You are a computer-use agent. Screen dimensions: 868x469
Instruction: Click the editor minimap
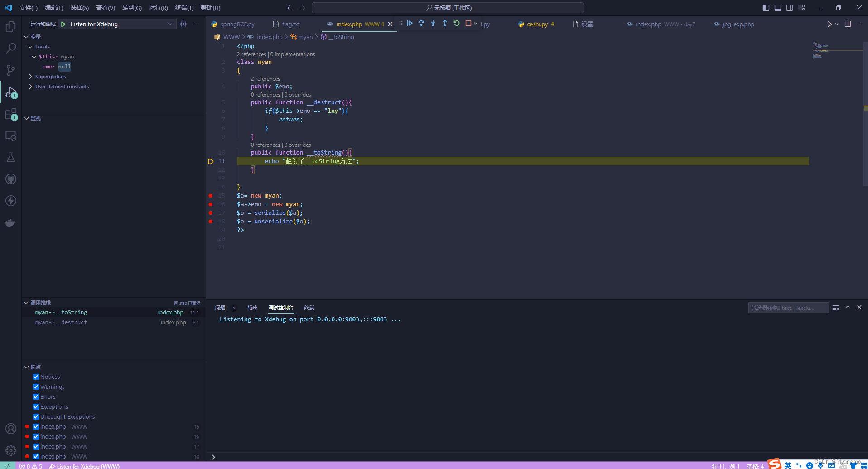click(x=837, y=50)
